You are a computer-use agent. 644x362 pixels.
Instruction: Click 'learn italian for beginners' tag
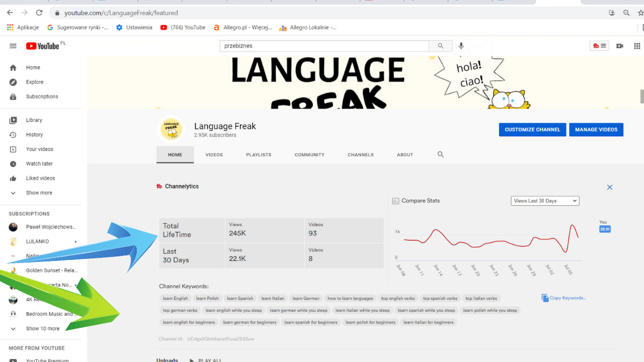428,322
